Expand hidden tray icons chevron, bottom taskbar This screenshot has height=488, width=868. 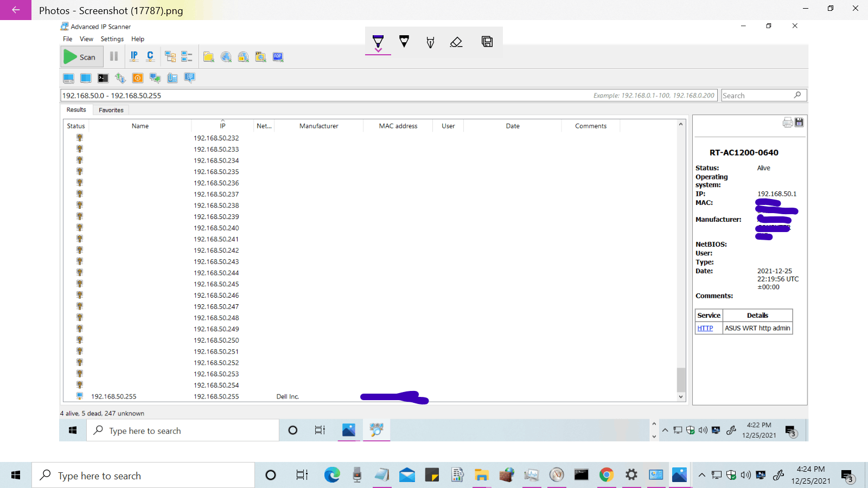click(x=702, y=475)
